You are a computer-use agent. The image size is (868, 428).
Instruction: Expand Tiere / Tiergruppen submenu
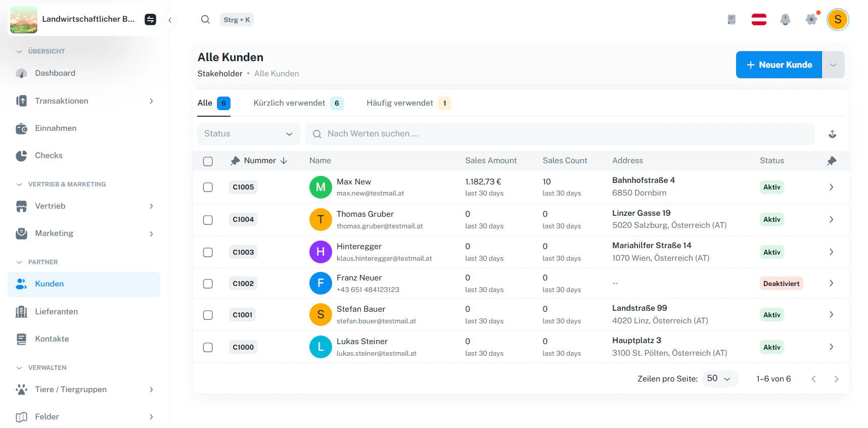(151, 390)
